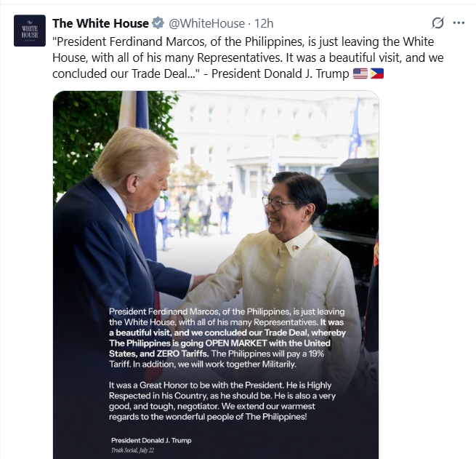Open the 12h timestamp permalink
Image resolution: width=476 pixels, height=459 pixels.
264,23
